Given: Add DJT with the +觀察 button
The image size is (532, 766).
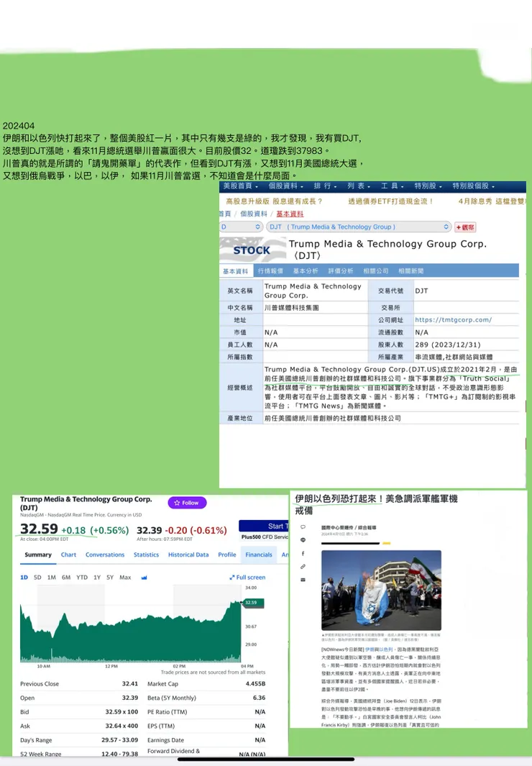Looking at the screenshot, I should [x=465, y=227].
